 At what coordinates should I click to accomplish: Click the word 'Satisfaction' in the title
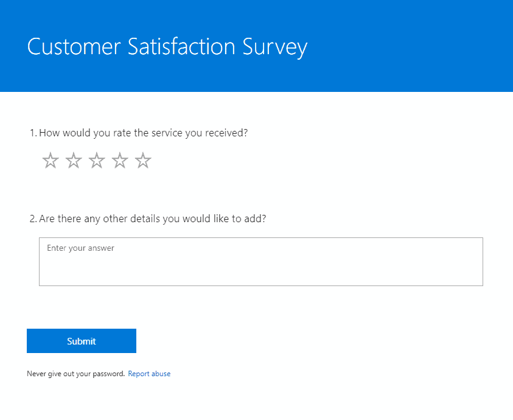pyautogui.click(x=181, y=46)
